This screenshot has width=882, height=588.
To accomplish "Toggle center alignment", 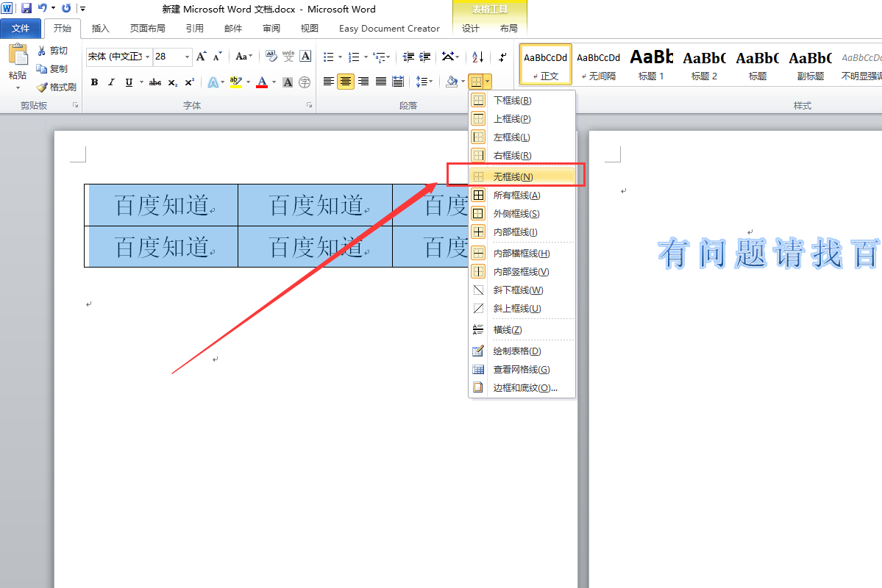I will coord(346,82).
